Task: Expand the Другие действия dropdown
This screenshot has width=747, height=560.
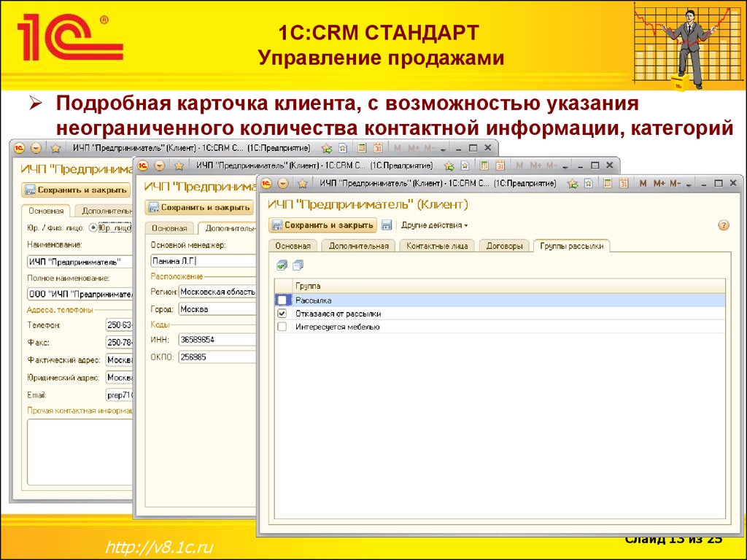Action: tap(435, 225)
